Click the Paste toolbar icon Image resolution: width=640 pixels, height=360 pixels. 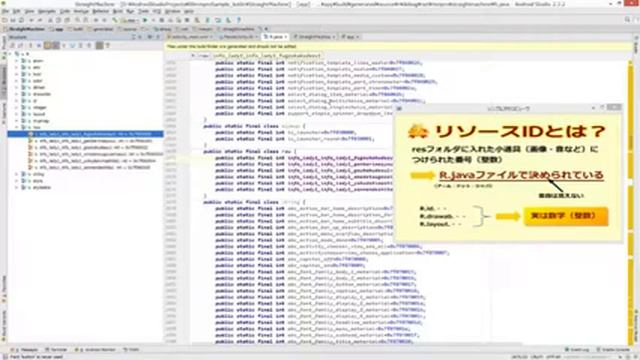pos(67,20)
